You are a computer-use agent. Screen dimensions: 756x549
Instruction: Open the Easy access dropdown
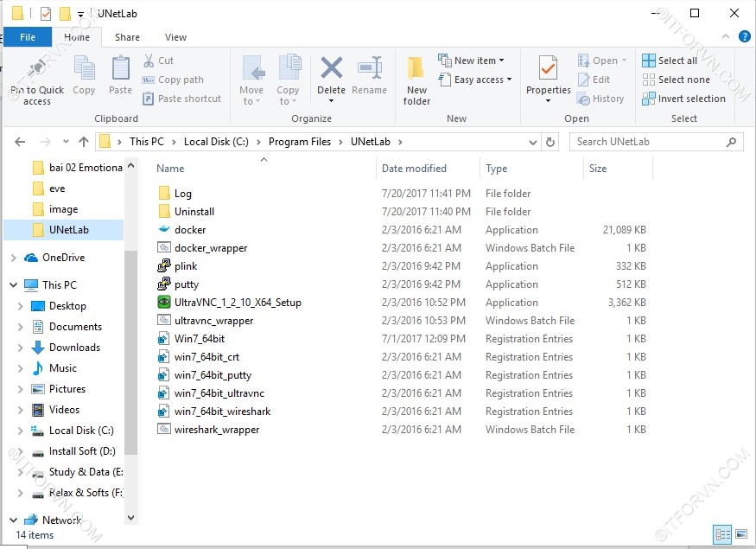[x=476, y=80]
